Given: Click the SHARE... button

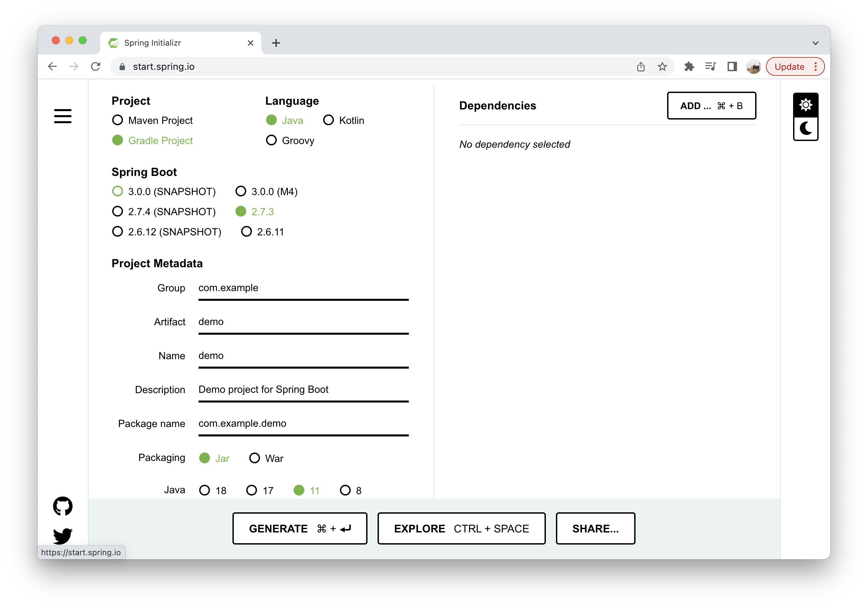Looking at the screenshot, I should [x=596, y=528].
